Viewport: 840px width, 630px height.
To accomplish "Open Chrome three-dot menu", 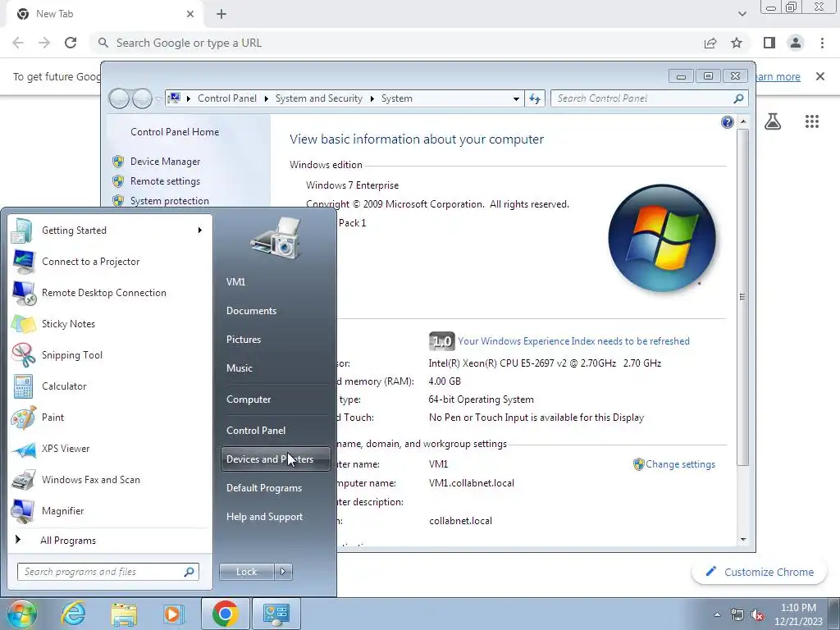I will pyautogui.click(x=822, y=43).
